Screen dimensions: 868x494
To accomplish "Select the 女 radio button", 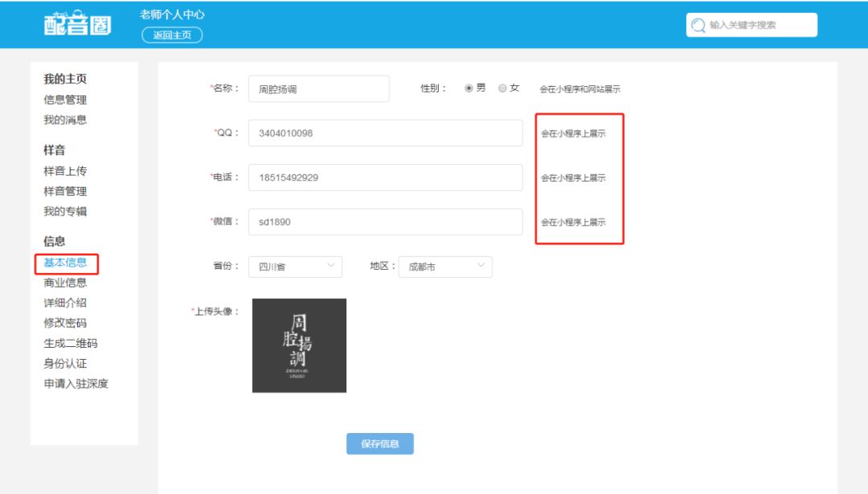I will 502,88.
